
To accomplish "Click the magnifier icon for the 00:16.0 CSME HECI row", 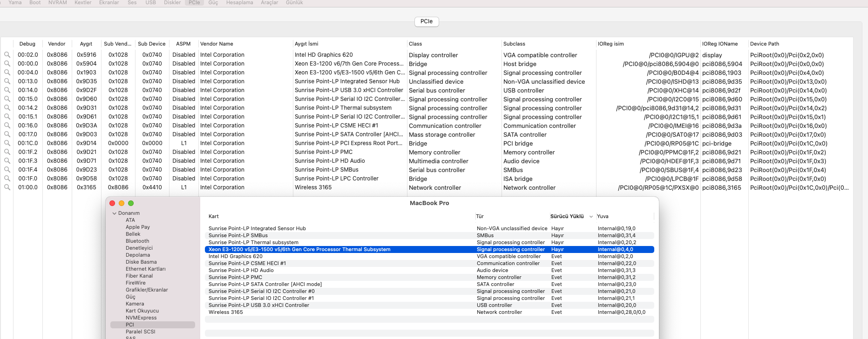I will [7, 126].
